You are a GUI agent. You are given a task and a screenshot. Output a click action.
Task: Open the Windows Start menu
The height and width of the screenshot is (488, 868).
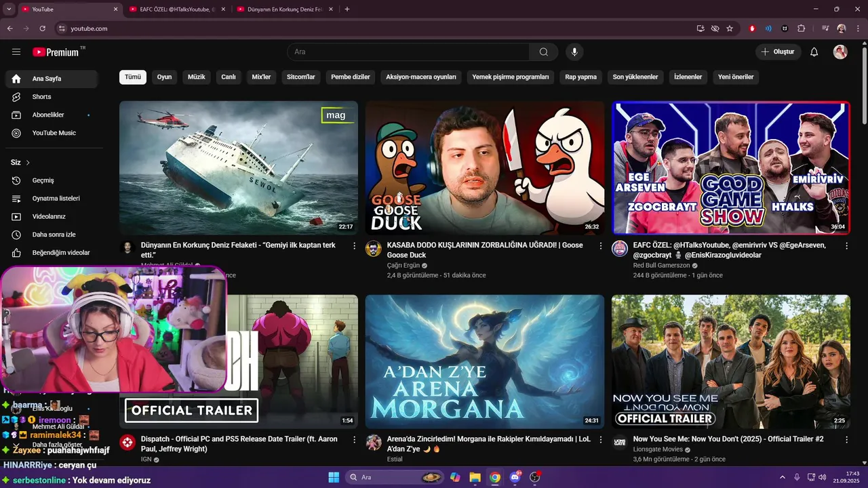click(334, 477)
